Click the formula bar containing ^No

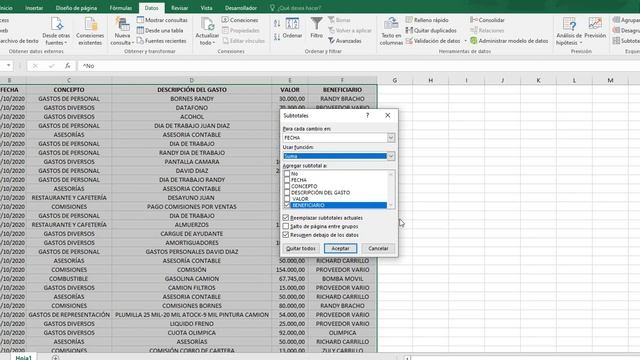[359, 65]
